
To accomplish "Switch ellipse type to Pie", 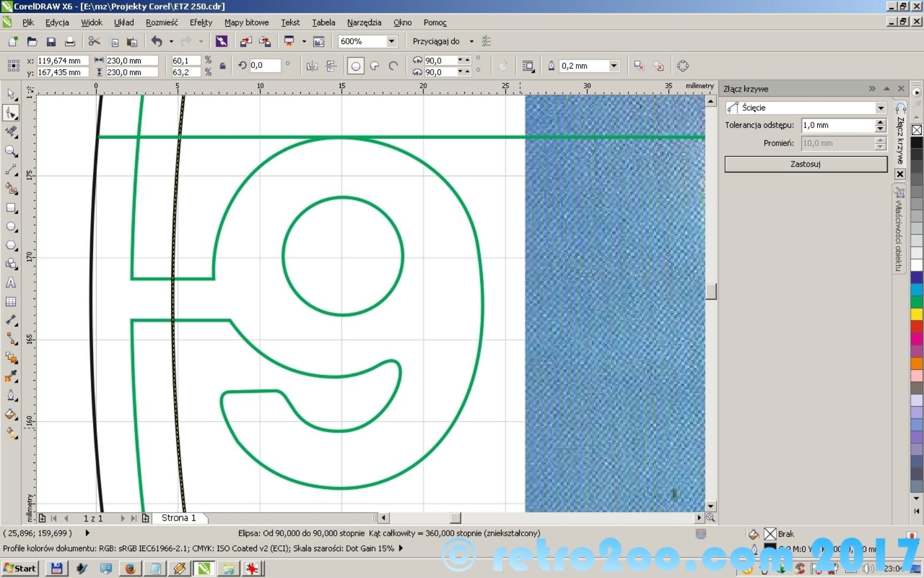I will 375,66.
